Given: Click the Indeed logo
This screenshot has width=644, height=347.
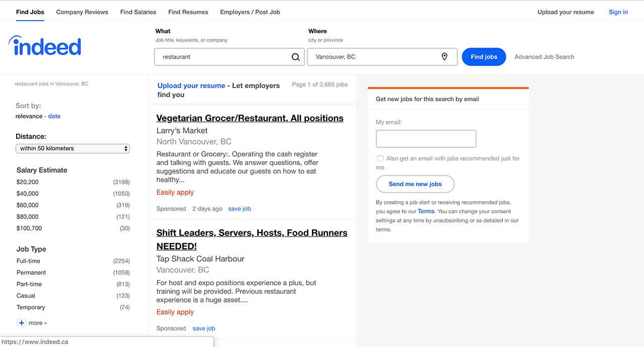Looking at the screenshot, I should click(x=45, y=46).
